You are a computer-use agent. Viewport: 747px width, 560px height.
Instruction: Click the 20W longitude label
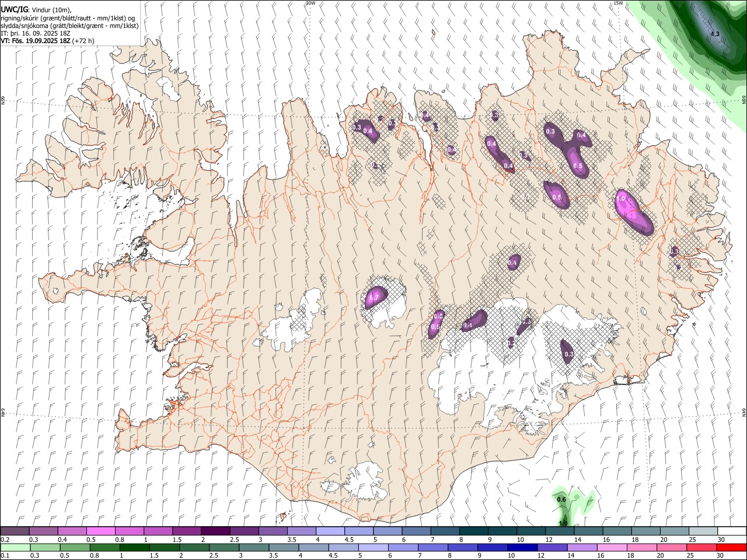click(310, 3)
